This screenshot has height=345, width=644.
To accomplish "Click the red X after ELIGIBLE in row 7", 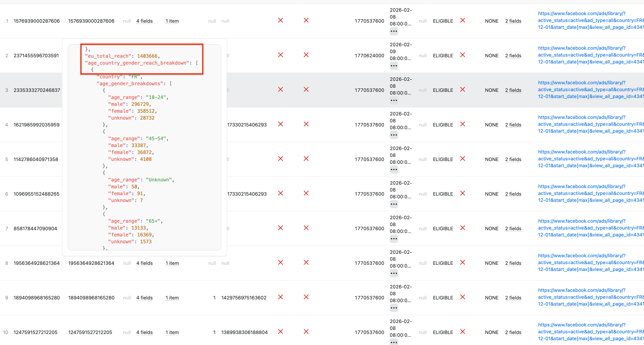I will (462, 228).
